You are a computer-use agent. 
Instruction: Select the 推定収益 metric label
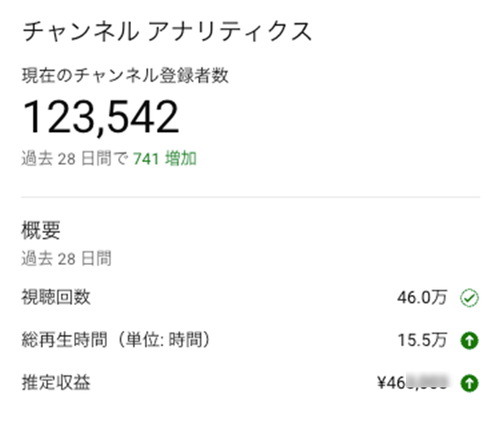click(57, 382)
